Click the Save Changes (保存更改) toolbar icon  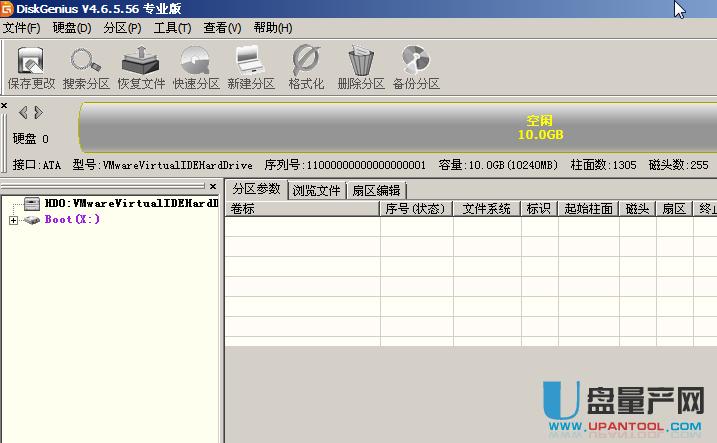point(31,67)
